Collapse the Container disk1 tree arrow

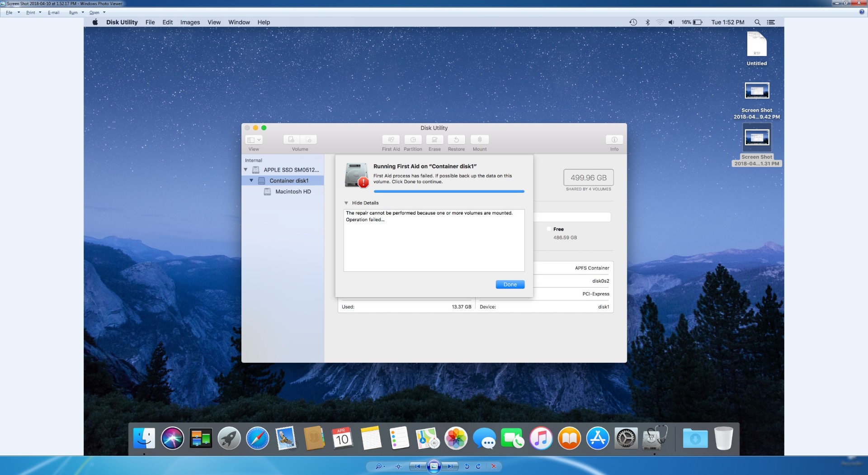tap(251, 180)
